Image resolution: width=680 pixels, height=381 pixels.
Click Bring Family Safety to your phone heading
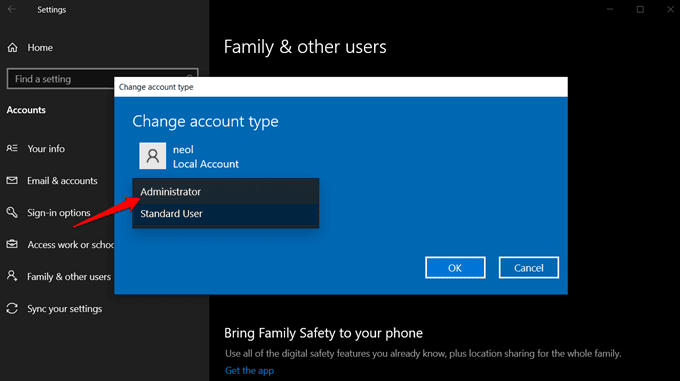pyautogui.click(x=323, y=333)
